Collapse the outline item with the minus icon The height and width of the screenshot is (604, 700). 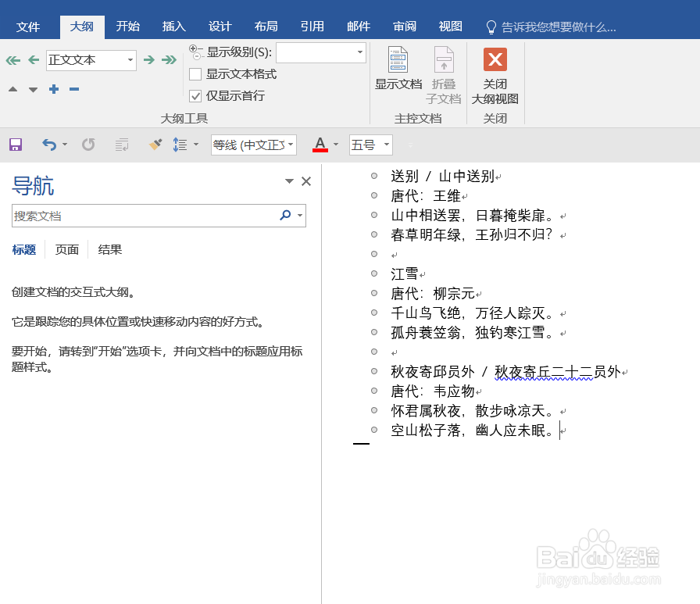(x=73, y=89)
